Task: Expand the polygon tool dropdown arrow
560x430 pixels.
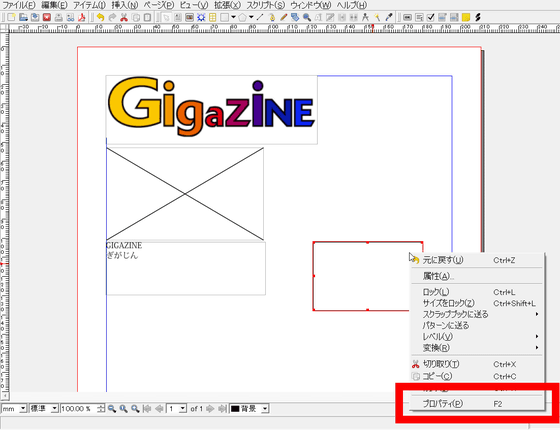Action: click(x=251, y=17)
